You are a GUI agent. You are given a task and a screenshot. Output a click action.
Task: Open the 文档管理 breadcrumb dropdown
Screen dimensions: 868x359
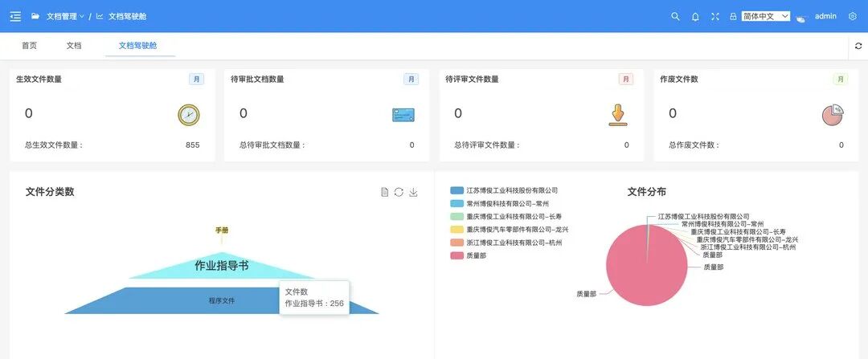tap(65, 16)
